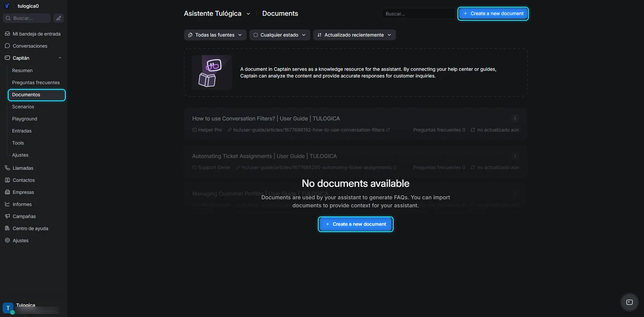Image resolution: width=644 pixels, height=317 pixels.
Task: Click 'Automating Ticket Assignments' document title
Action: click(x=264, y=156)
